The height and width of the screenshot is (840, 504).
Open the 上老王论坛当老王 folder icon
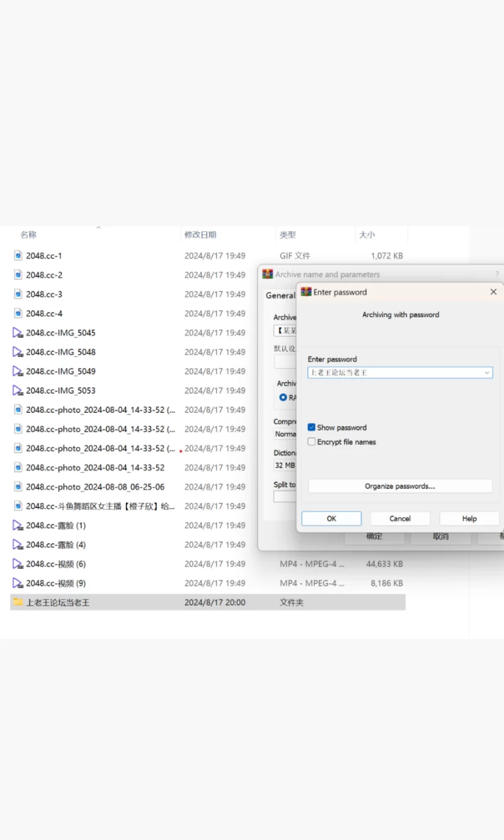point(18,602)
